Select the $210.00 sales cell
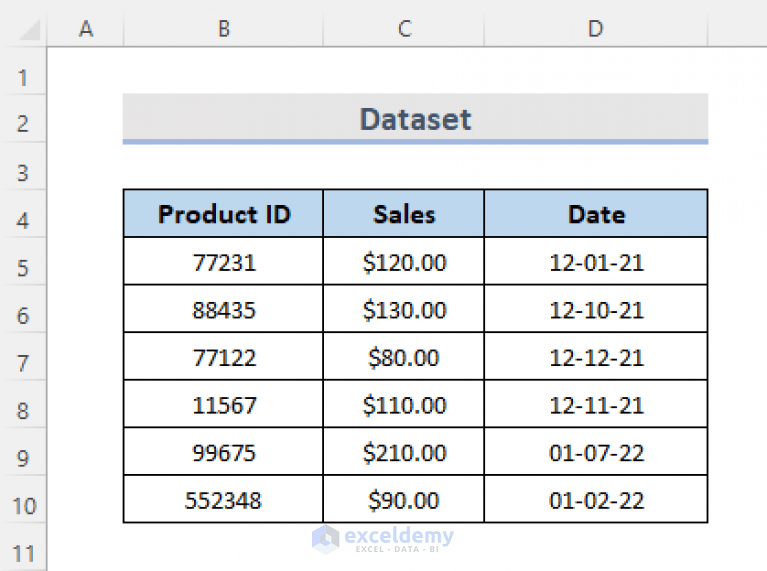The image size is (767, 571). coord(404,452)
